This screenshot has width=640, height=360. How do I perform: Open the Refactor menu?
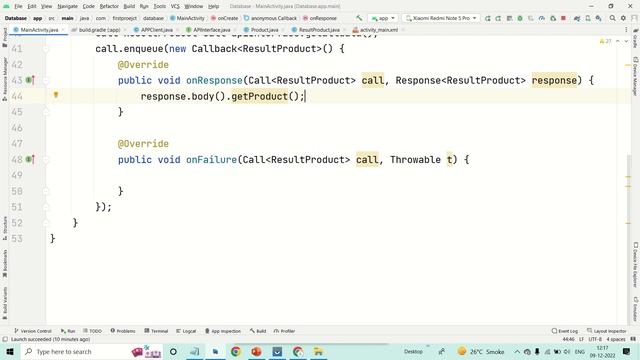tap(109, 6)
